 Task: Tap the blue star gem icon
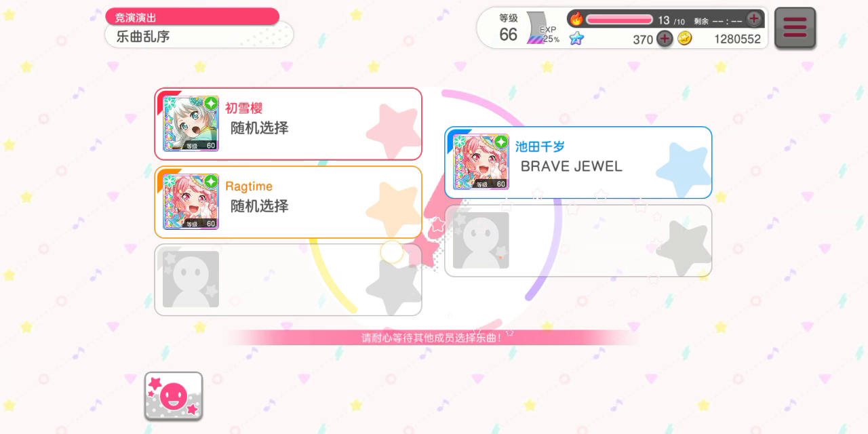[576, 39]
